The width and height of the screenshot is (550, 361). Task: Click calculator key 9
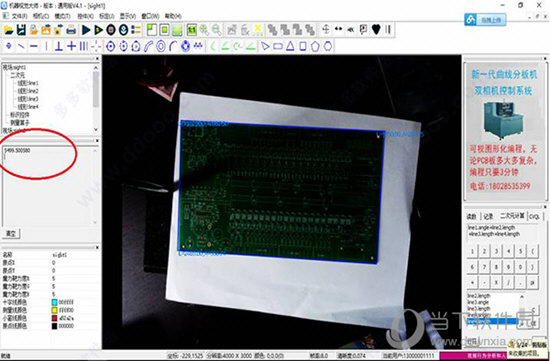508,267
